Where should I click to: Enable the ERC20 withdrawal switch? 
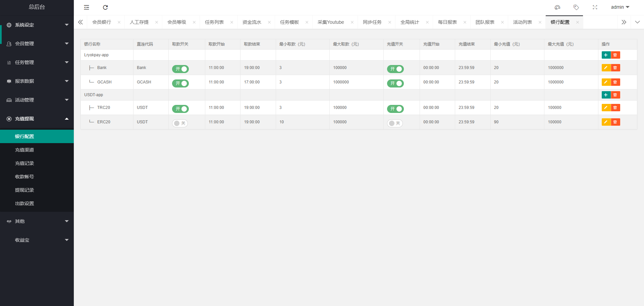(x=180, y=123)
